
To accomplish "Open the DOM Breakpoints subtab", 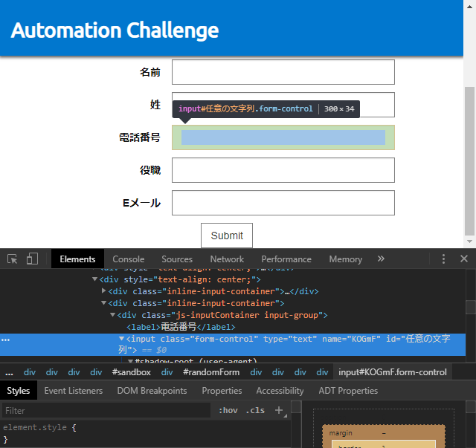I will [152, 390].
